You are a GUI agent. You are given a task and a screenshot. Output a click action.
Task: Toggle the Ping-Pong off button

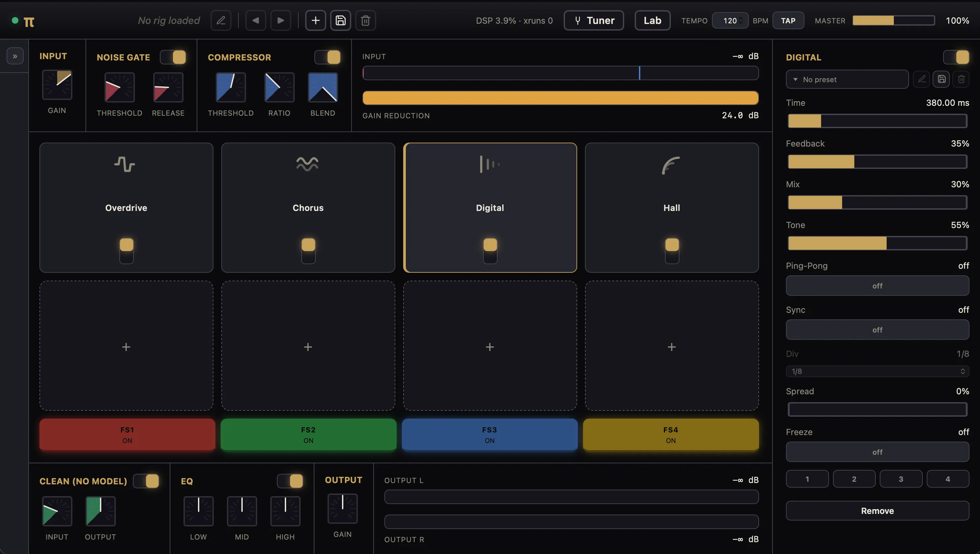click(877, 286)
